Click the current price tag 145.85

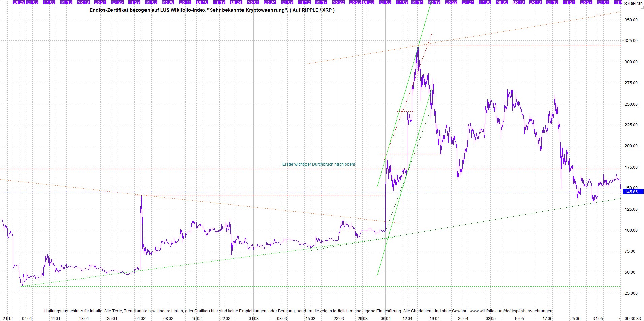pyautogui.click(x=633, y=192)
